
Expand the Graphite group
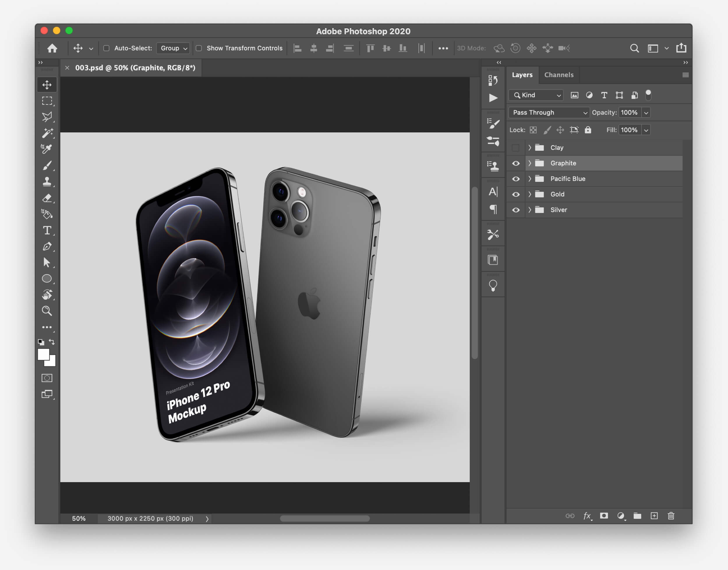tap(530, 163)
